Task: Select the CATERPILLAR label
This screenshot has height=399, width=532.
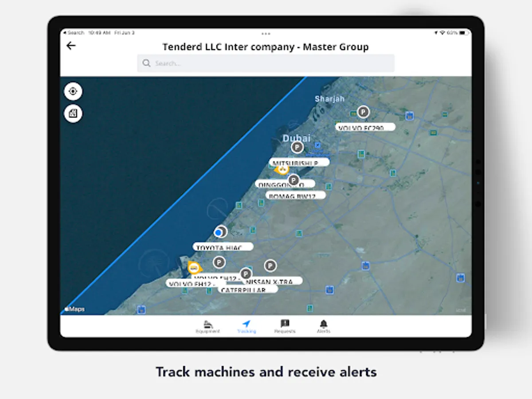Action: [x=248, y=289]
